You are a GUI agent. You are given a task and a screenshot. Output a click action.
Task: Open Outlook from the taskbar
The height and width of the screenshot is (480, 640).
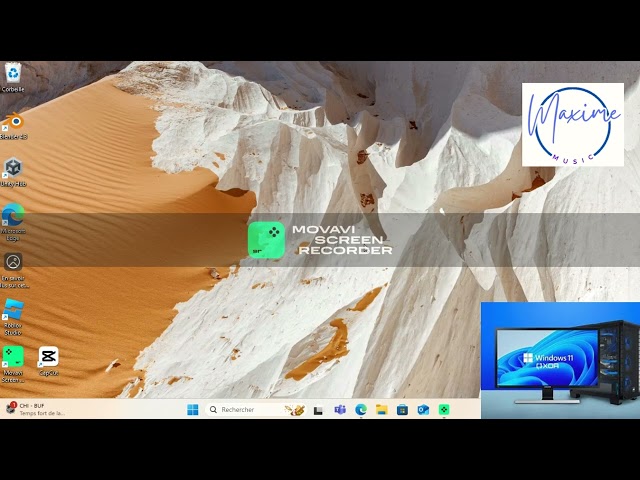click(x=423, y=409)
